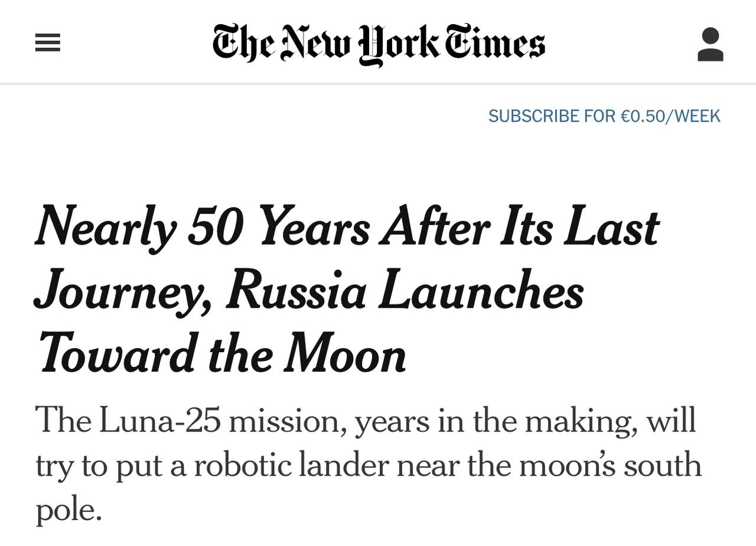
Task: Open the Russia Launches Toward the Moon headline
Action: (x=347, y=290)
